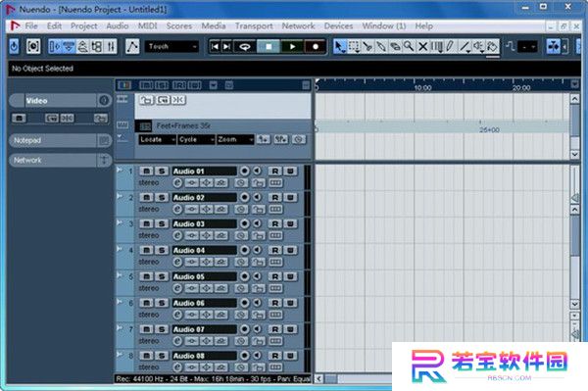Go to next marker
588x391 pixels.
coord(227,46)
